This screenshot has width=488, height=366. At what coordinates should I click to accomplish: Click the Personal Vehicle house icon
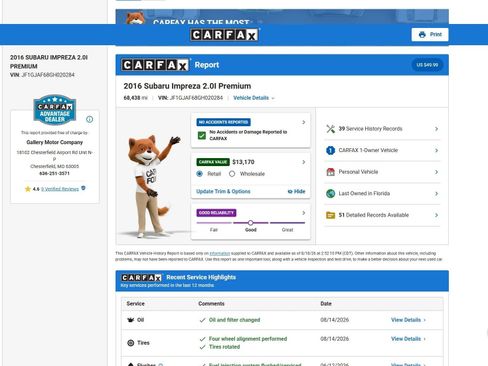point(330,172)
